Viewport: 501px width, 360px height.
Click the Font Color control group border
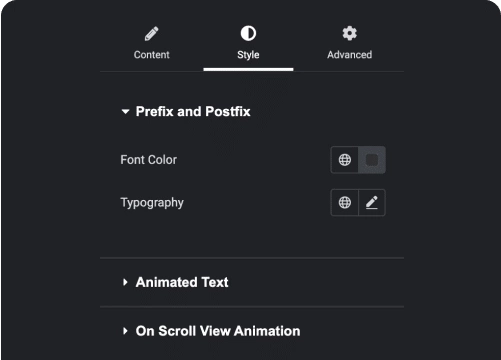point(358,160)
